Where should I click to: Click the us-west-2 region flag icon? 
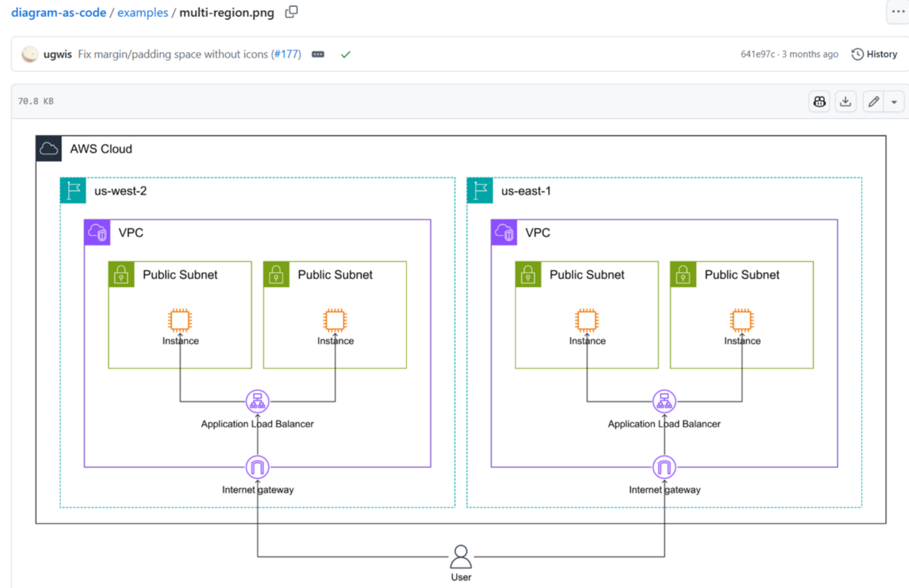point(73,190)
